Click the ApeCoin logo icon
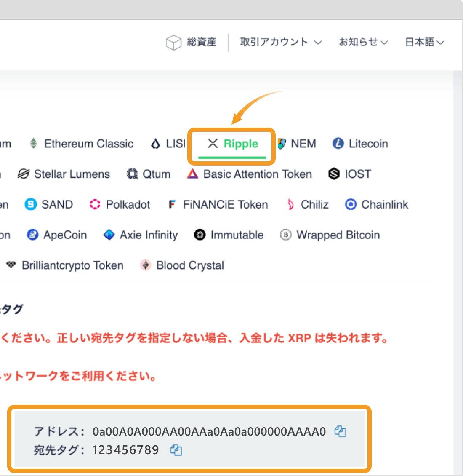This screenshot has width=463, height=476. point(32,235)
